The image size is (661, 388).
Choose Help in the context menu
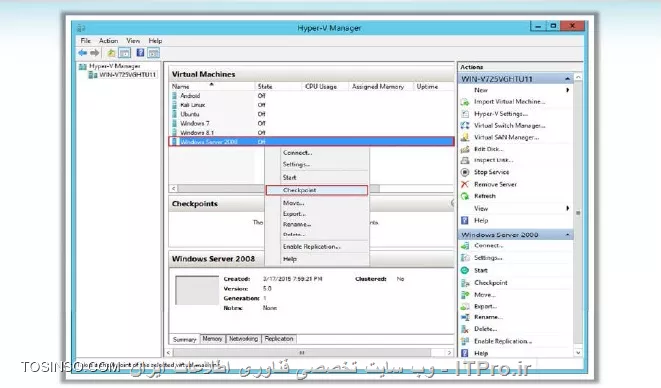317,259
